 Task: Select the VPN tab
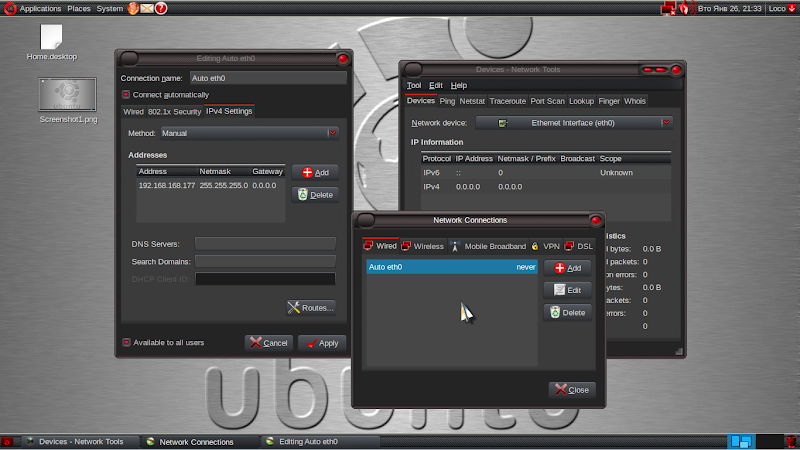(545, 246)
